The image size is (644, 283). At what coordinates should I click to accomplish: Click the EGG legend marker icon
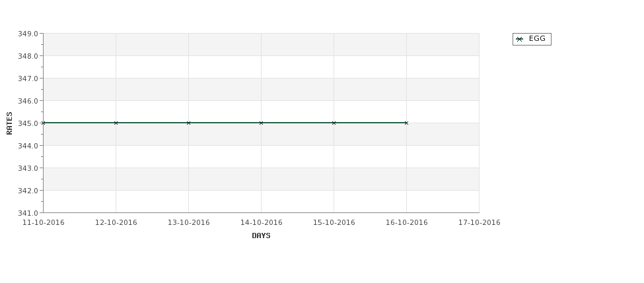coord(519,39)
